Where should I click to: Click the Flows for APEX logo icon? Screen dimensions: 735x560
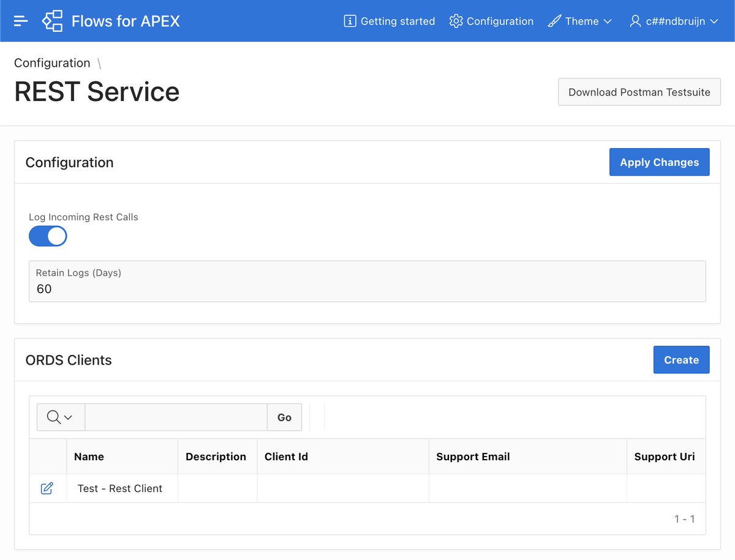click(x=52, y=21)
